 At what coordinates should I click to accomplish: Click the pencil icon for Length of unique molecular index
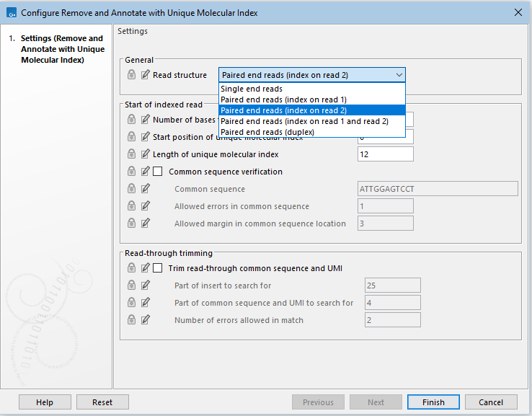145,154
